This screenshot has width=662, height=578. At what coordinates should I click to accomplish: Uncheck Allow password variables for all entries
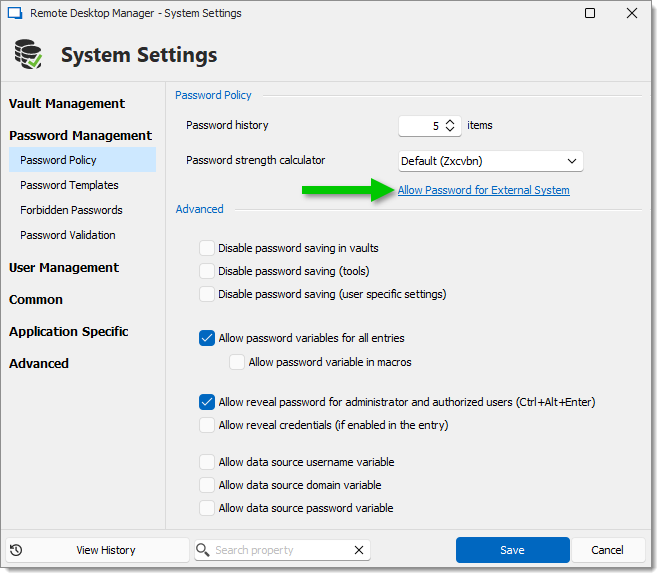207,338
